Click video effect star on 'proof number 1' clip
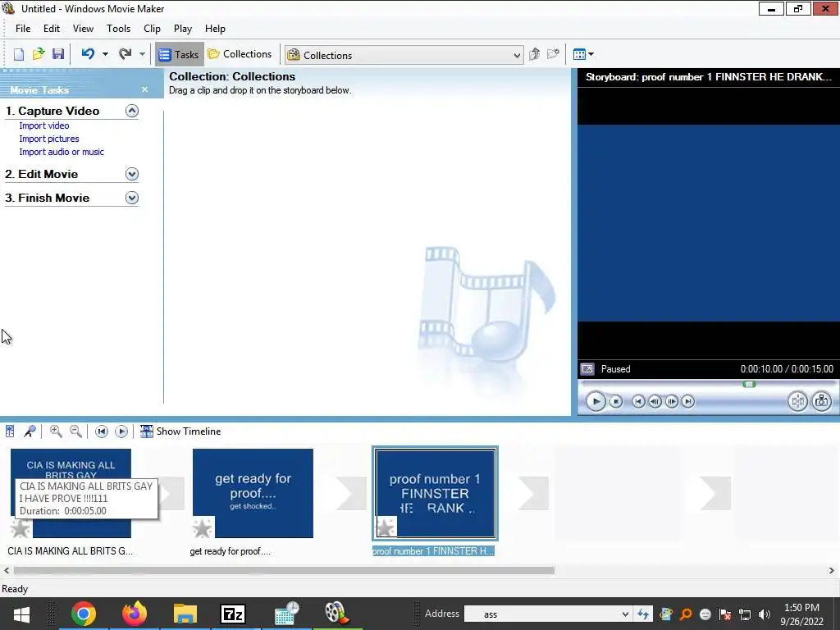 point(386,527)
